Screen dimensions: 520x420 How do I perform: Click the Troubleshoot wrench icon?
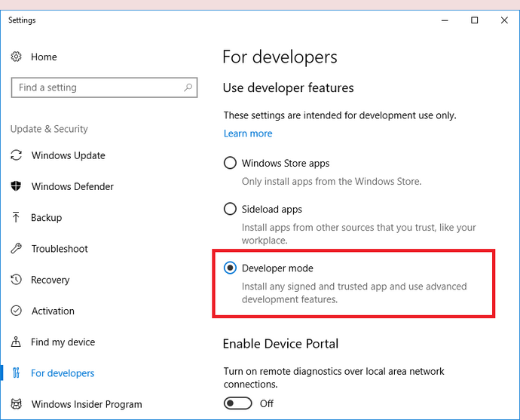pyautogui.click(x=16, y=249)
